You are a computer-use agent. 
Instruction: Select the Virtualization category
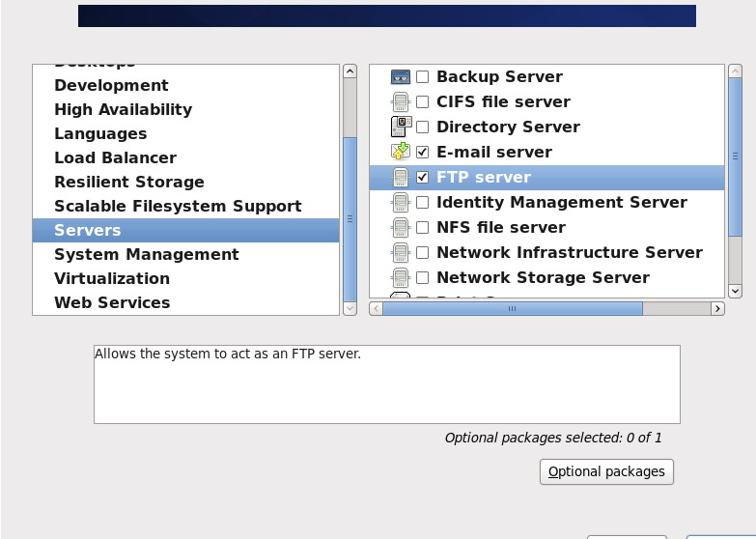click(x=185, y=278)
